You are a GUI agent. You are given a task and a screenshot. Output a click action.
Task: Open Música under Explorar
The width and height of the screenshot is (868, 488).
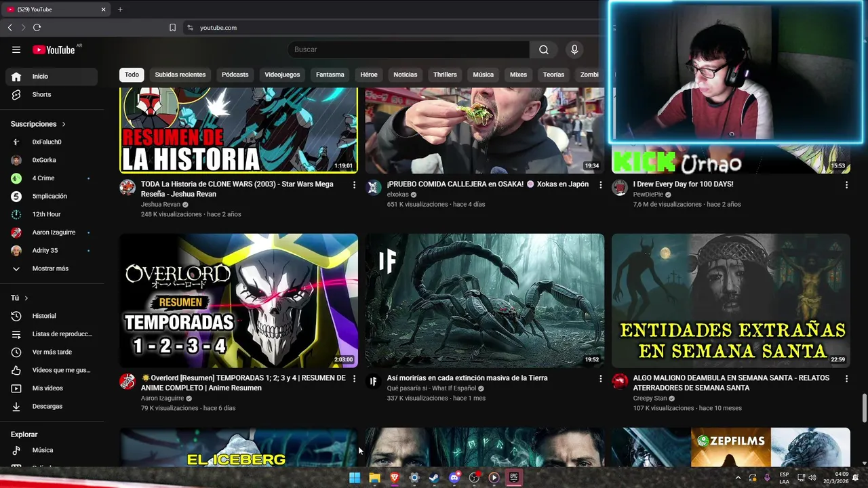(x=52, y=450)
